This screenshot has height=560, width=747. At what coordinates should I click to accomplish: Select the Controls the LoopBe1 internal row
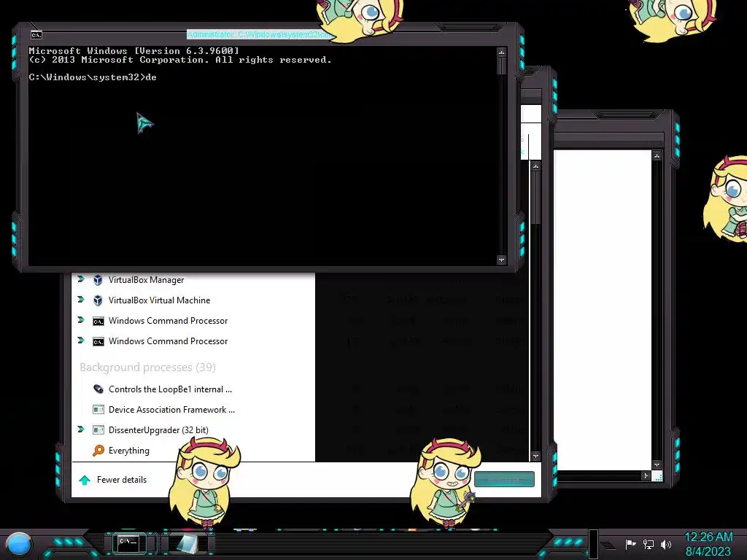click(x=170, y=389)
